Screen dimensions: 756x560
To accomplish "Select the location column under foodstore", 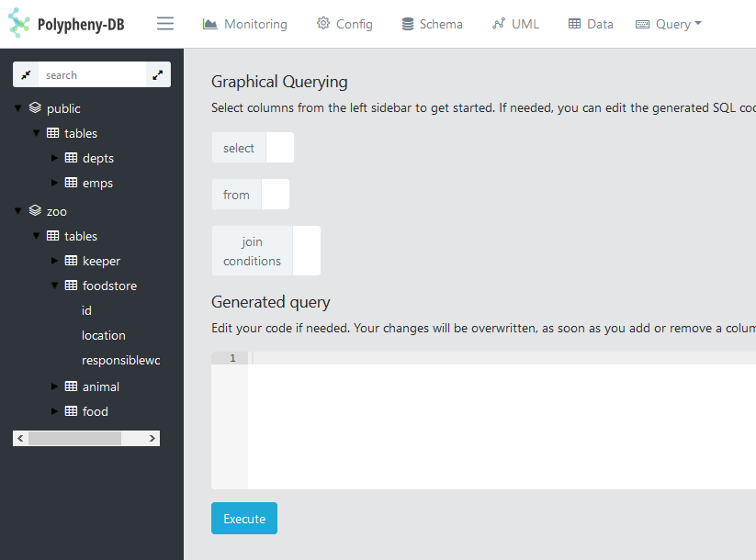I will pyautogui.click(x=103, y=335).
